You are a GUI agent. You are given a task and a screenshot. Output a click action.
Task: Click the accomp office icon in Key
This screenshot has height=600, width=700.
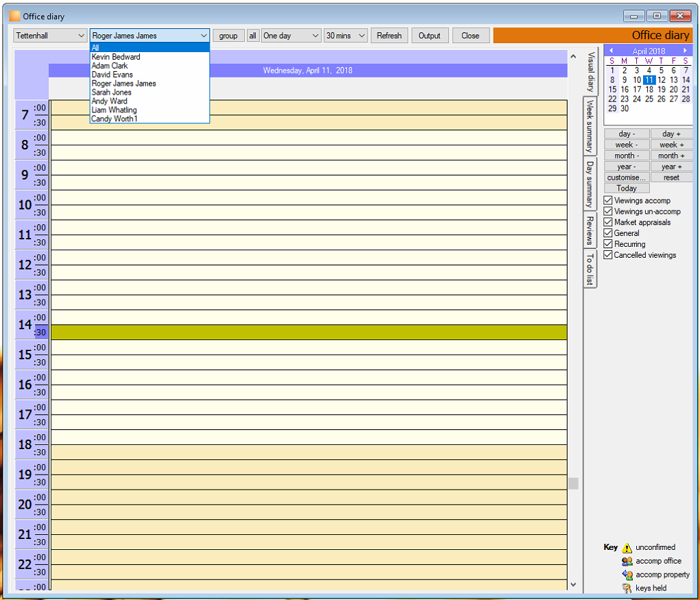(627, 561)
